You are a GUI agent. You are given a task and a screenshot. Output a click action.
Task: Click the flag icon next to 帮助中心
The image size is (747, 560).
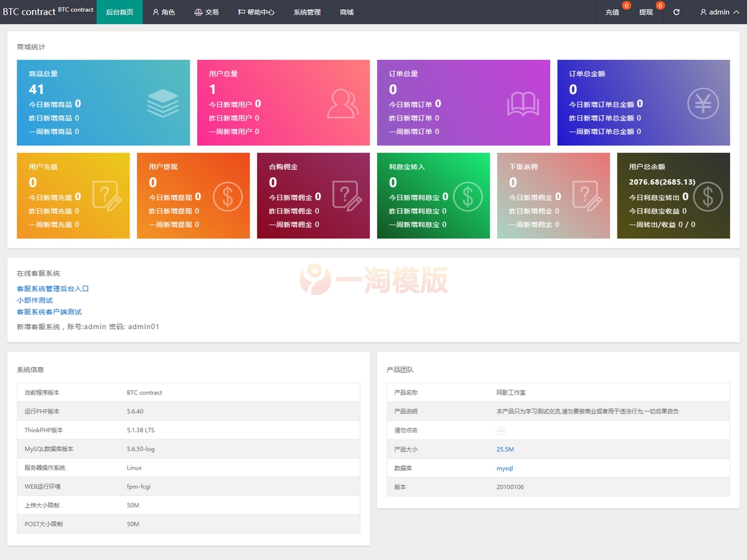tap(243, 12)
